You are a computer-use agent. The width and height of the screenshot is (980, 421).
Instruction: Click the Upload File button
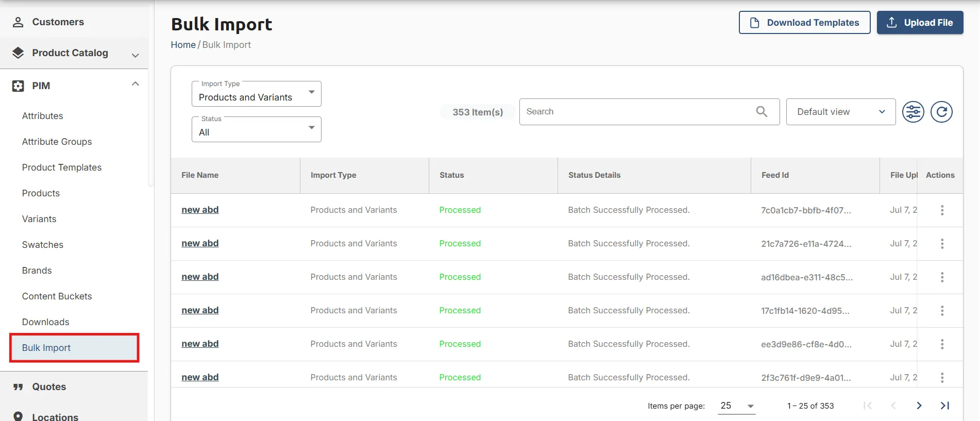pos(920,23)
